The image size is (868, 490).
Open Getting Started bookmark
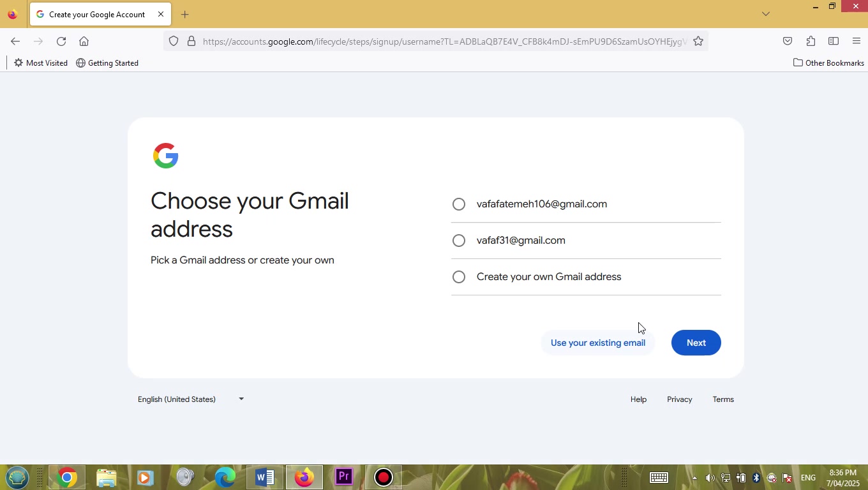pyautogui.click(x=107, y=63)
